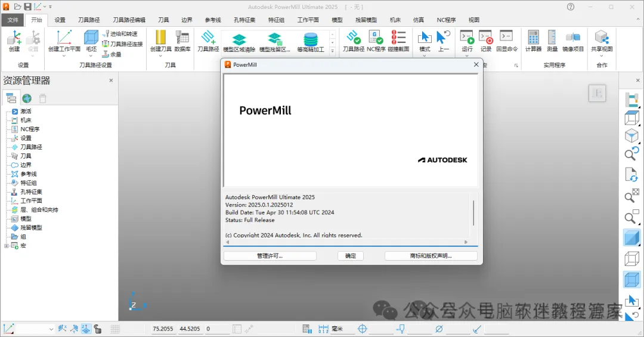Open quick access toolbar customize arrow

(51, 7)
